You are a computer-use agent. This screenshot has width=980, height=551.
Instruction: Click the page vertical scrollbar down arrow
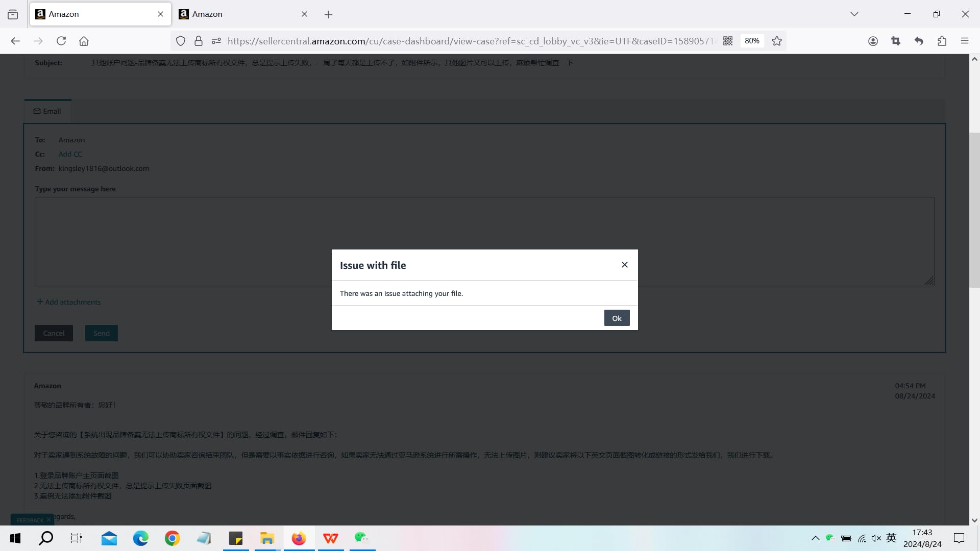974,520
